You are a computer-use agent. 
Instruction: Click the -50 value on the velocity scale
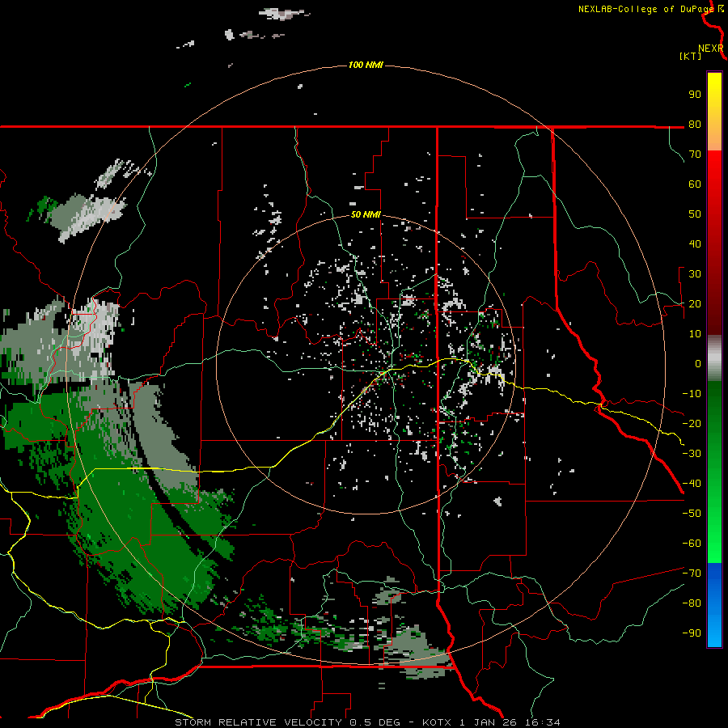[692, 514]
